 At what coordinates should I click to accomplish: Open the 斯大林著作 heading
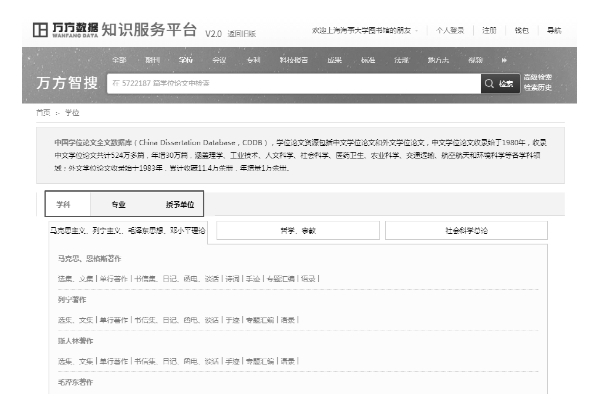76,341
